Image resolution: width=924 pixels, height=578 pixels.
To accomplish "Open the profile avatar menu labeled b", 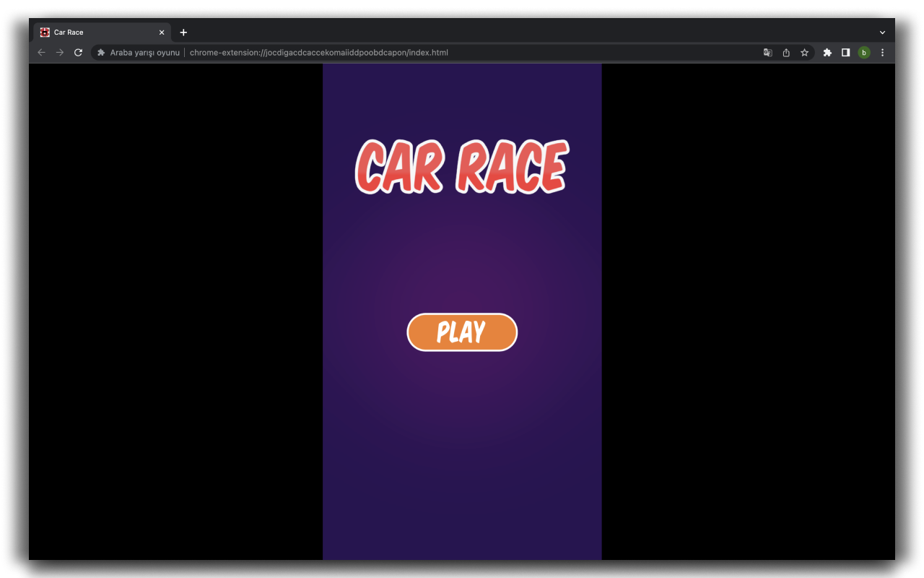I will tap(864, 52).
